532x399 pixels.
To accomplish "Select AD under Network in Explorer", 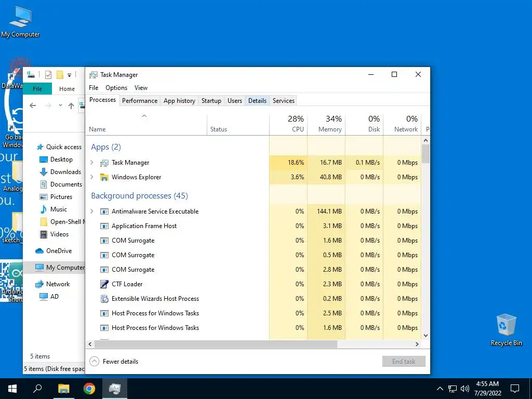I will pyautogui.click(x=49, y=297).
